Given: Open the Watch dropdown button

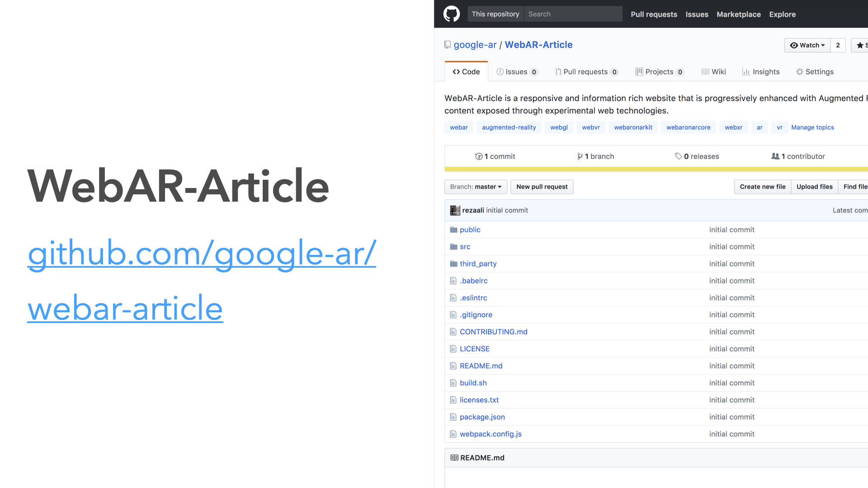Looking at the screenshot, I should pyautogui.click(x=807, y=45).
